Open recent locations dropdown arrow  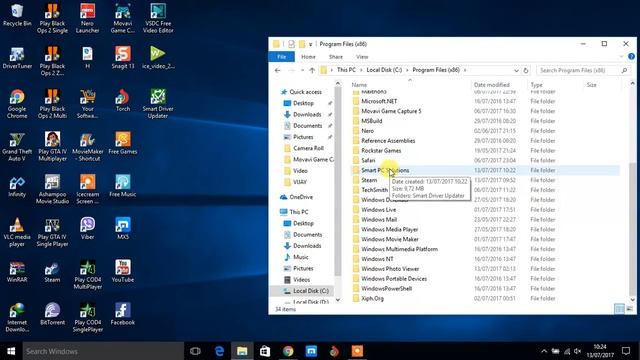click(x=302, y=70)
